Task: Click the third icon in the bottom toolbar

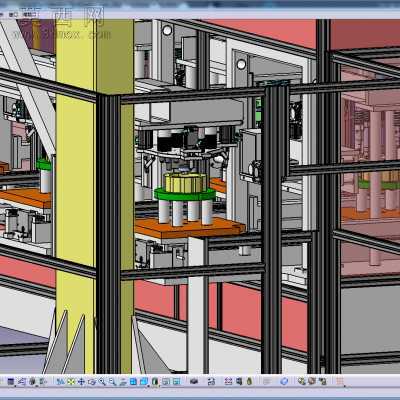Action: pos(32,381)
